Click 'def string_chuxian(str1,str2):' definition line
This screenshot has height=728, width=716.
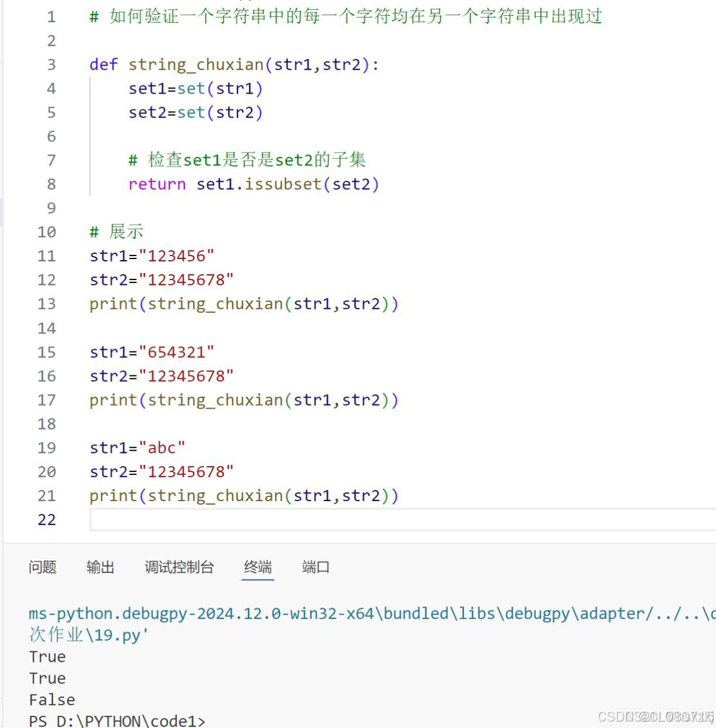tap(235, 64)
